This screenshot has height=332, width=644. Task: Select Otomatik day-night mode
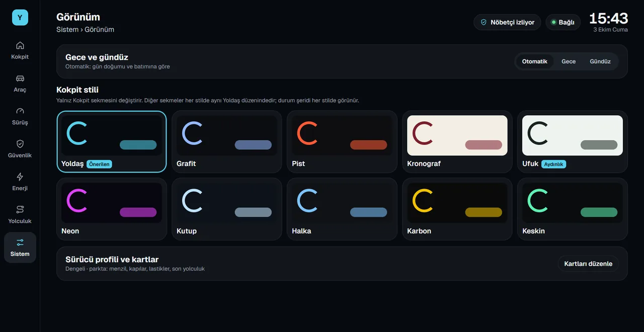click(534, 61)
